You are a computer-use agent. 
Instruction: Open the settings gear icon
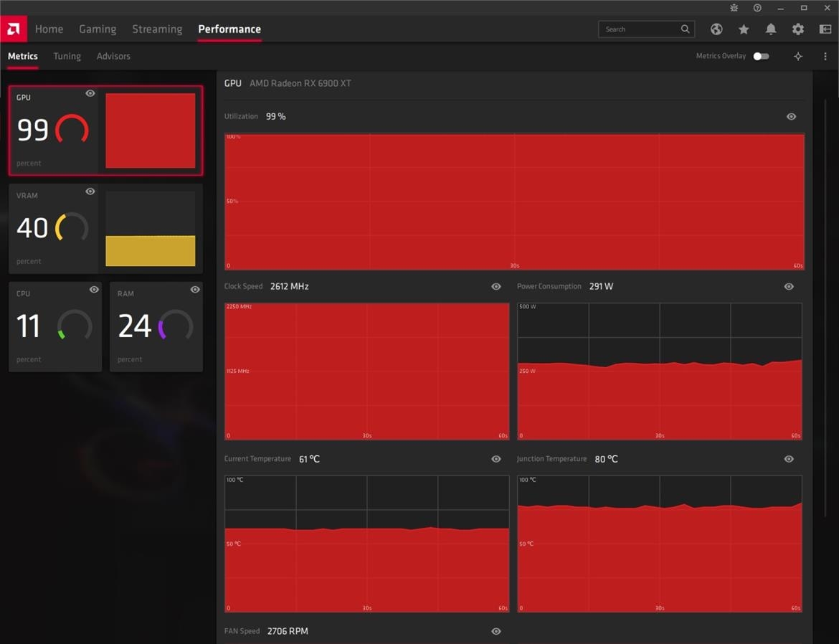point(798,29)
